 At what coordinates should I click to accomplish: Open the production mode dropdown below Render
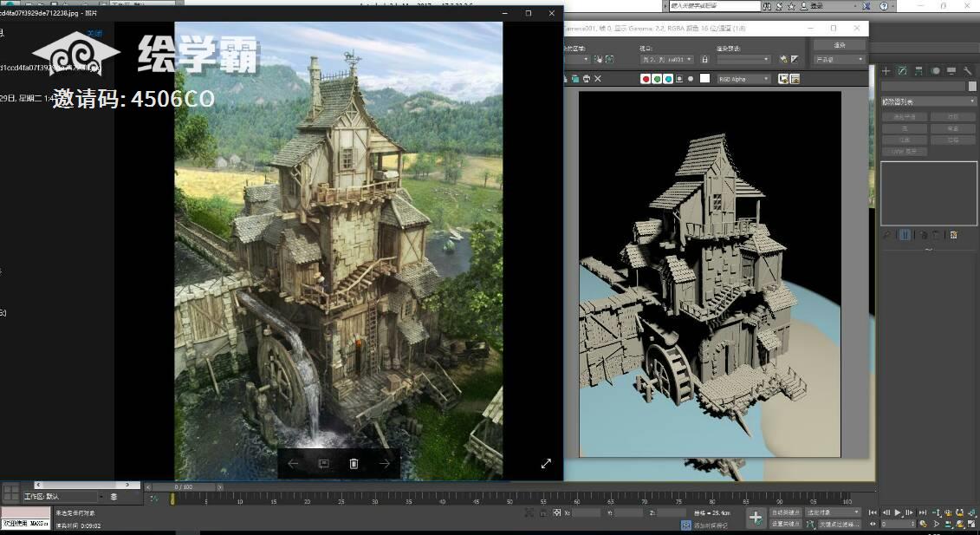840,60
